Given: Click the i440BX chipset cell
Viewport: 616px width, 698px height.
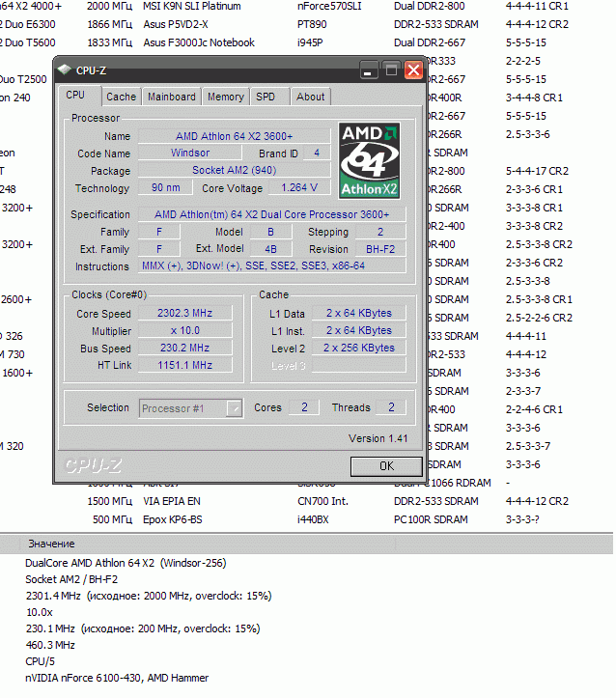Looking at the screenshot, I should [313, 519].
